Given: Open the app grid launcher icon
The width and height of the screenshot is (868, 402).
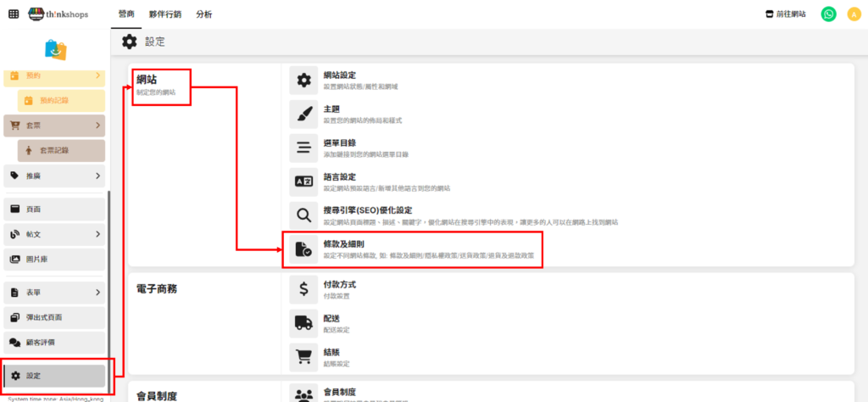Looking at the screenshot, I should click(x=14, y=14).
